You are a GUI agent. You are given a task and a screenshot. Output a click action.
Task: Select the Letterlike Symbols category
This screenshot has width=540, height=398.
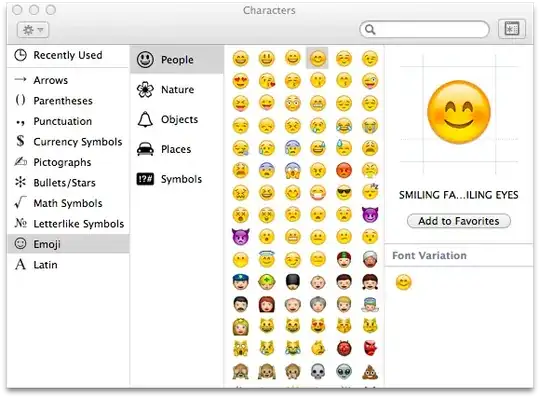[68, 223]
